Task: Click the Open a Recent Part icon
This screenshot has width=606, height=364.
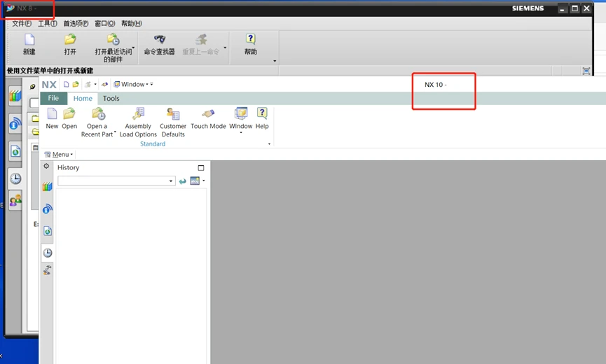Action: (98, 114)
